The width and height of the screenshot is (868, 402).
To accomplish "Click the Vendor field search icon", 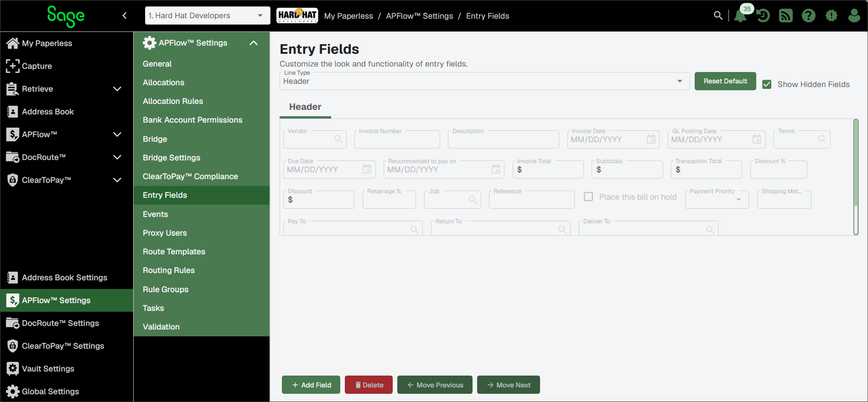I will coord(338,139).
